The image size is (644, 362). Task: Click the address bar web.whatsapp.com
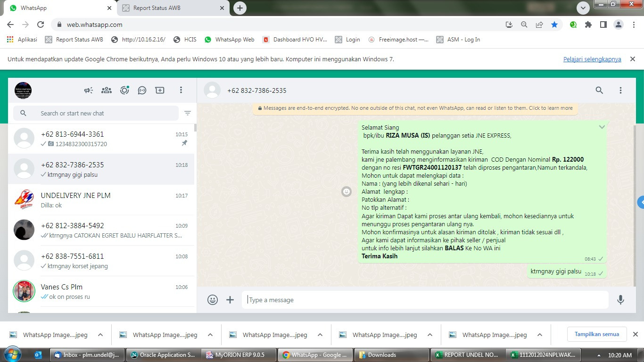[x=95, y=25]
